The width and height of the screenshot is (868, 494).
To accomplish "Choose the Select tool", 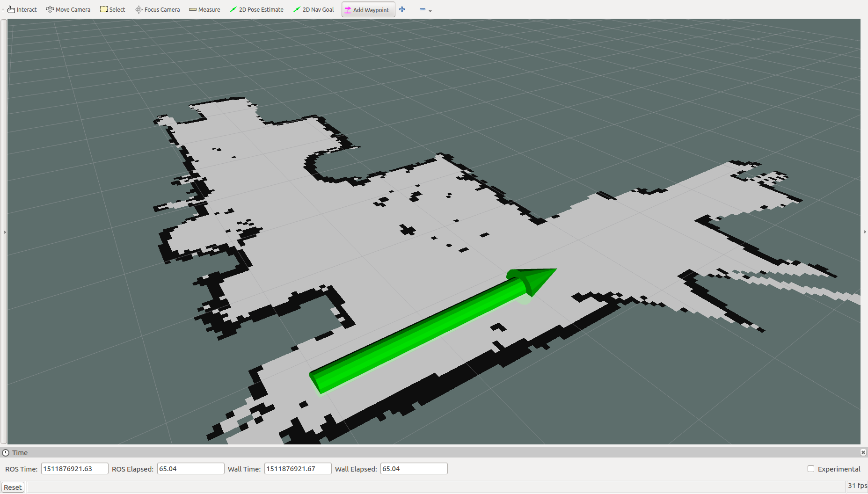I will point(113,9).
